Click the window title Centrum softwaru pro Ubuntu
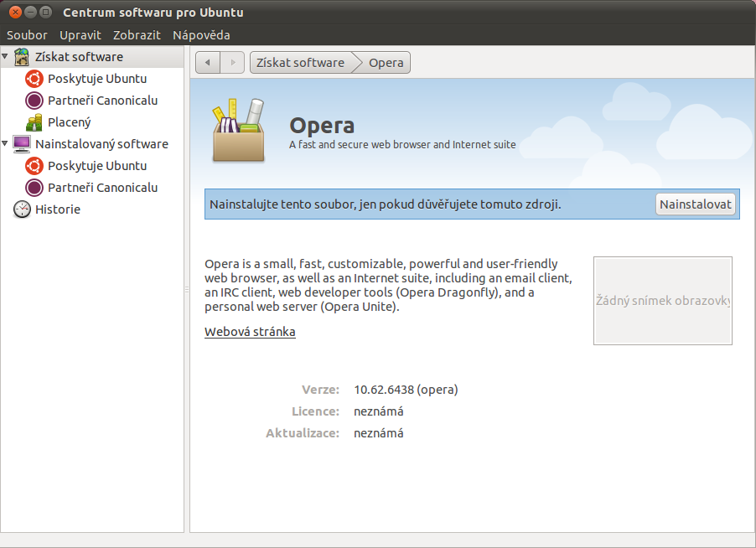 click(x=153, y=13)
